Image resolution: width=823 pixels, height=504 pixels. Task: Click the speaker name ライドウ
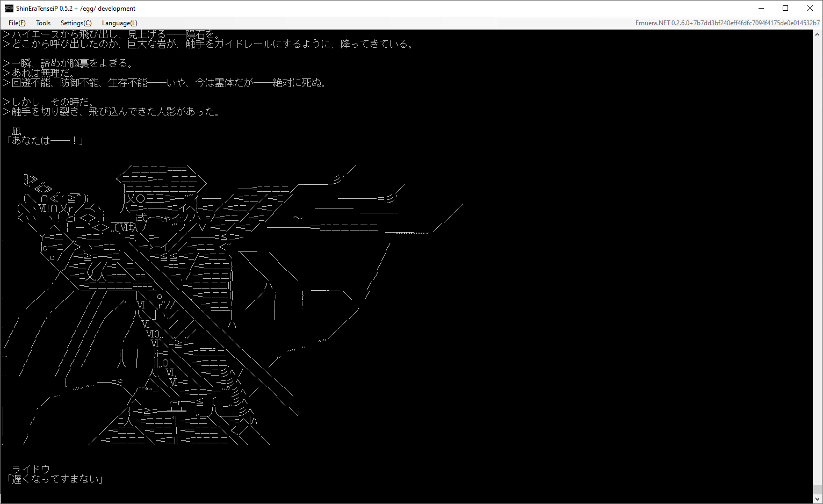click(x=31, y=469)
